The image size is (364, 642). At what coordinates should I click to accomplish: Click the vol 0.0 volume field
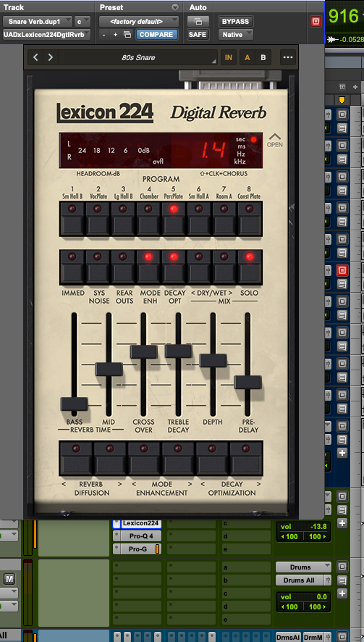coord(303,597)
